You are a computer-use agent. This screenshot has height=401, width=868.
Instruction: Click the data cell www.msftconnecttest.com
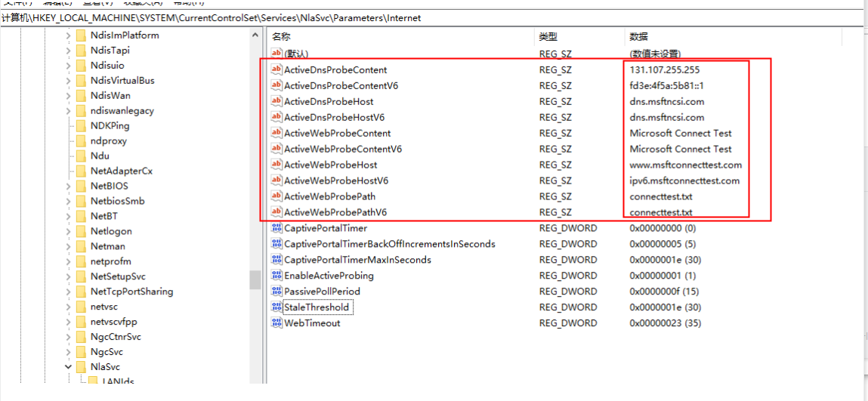point(686,165)
